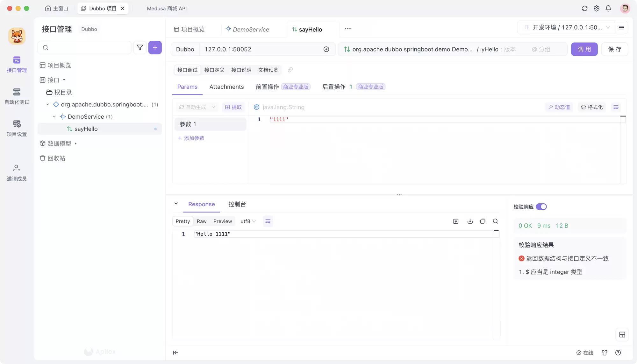Select the 控制台 tab
This screenshot has width=637, height=364.
[237, 204]
